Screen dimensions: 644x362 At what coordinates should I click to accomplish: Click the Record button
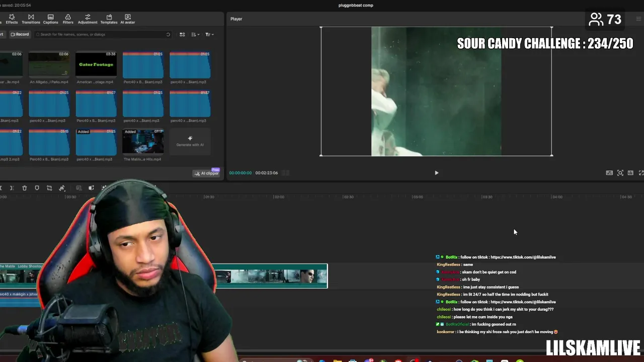(20, 34)
